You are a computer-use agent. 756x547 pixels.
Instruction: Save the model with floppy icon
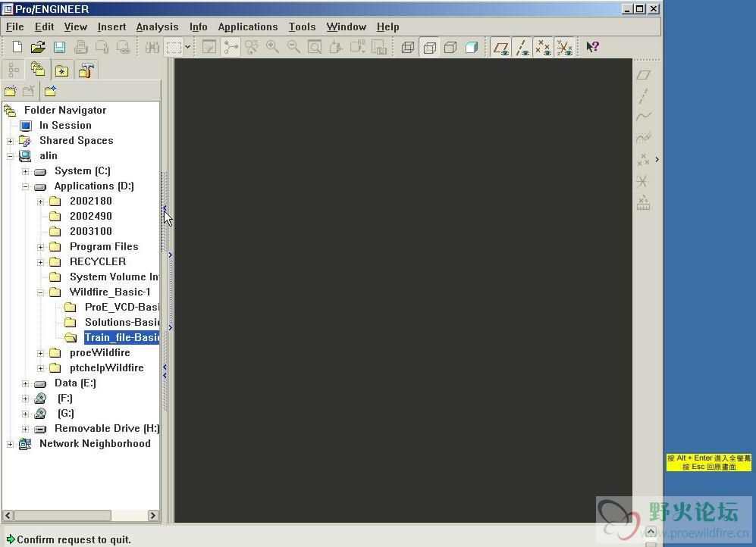(59, 47)
